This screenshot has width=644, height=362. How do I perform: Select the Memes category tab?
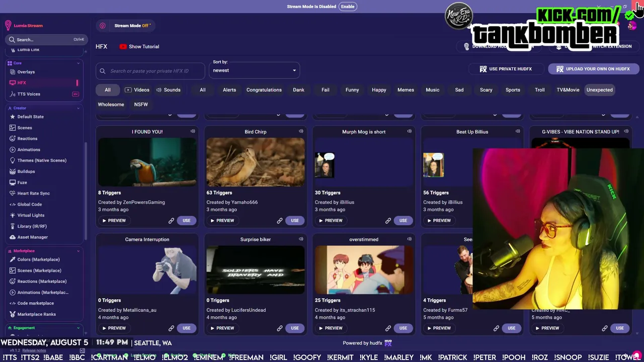click(x=406, y=90)
